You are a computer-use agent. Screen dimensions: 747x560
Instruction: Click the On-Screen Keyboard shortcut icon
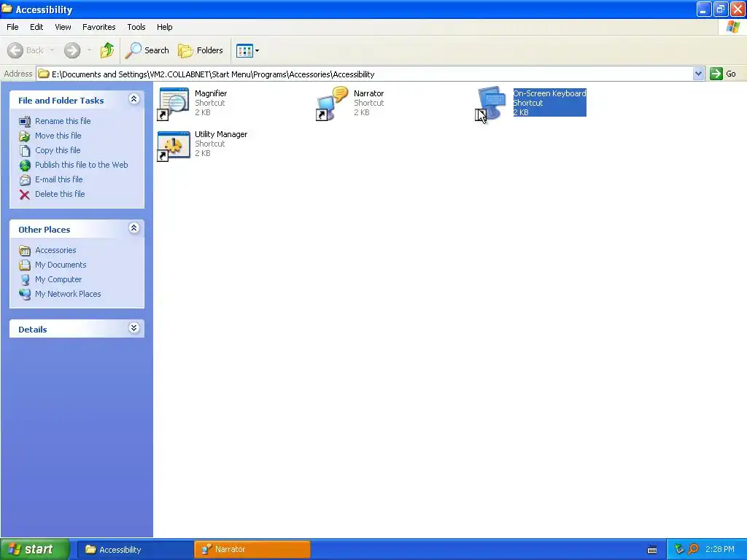491,104
